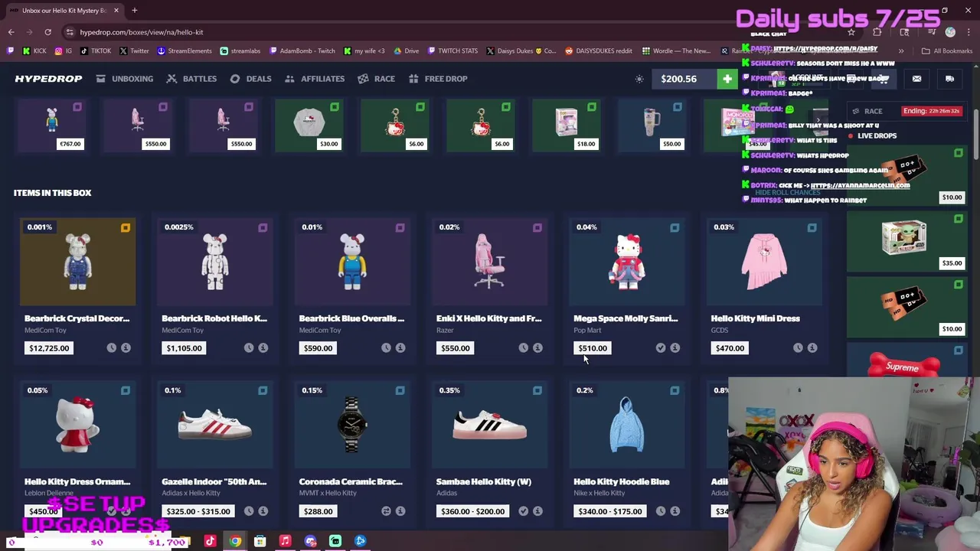The width and height of the screenshot is (980, 551).
Task: Open the TWITCH STATS bookmark
Action: click(x=452, y=51)
